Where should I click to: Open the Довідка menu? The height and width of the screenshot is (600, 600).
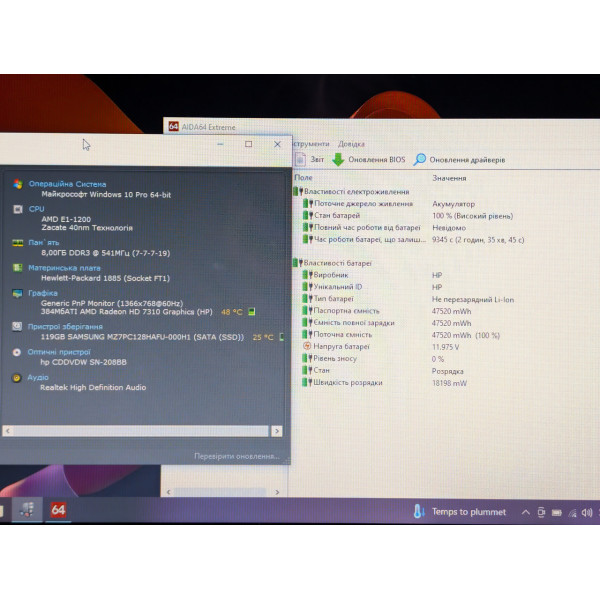(x=351, y=144)
